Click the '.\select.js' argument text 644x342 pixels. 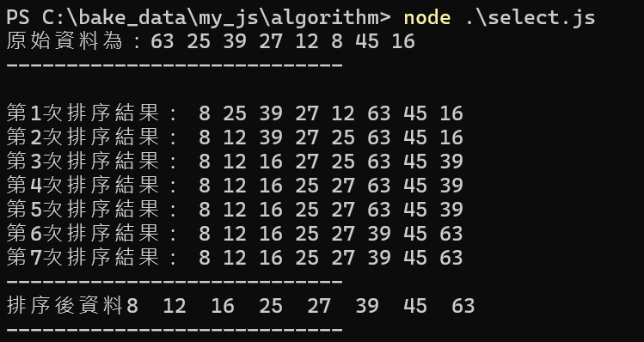[x=531, y=18]
